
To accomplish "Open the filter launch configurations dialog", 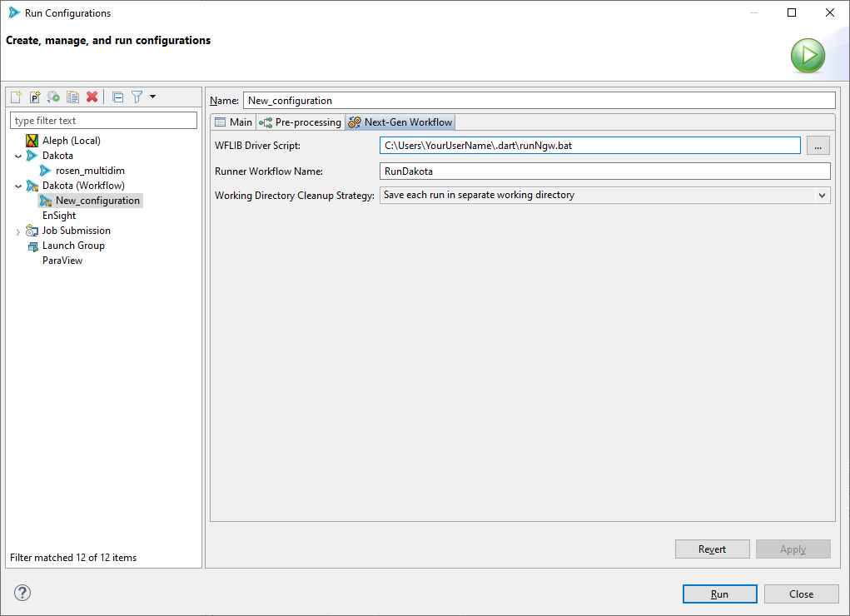I will pos(137,97).
